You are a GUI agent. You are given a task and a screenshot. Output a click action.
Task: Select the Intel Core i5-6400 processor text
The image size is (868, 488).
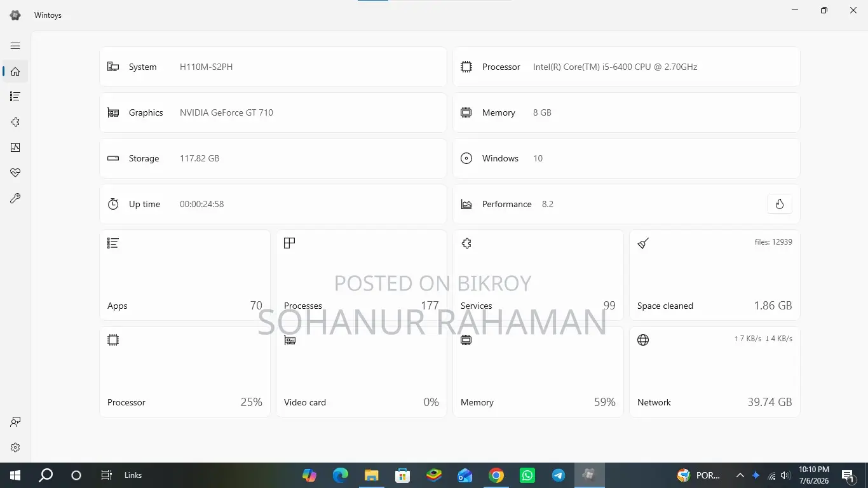point(615,67)
